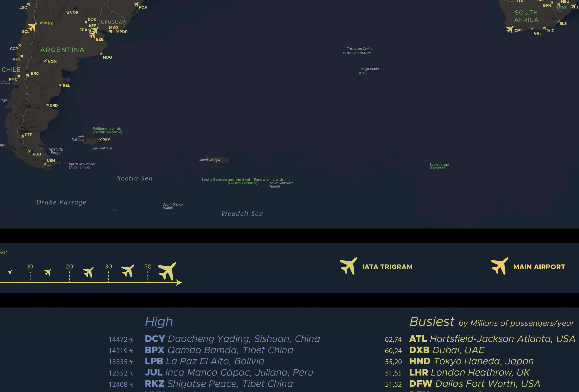Click the largest plane on the size scale
This screenshot has width=579, height=392.
click(167, 271)
